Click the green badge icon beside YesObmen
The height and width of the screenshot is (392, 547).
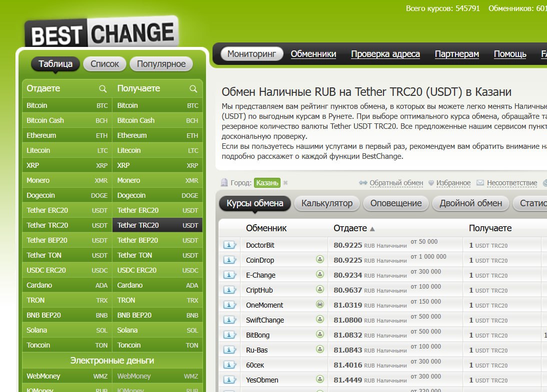tap(320, 379)
